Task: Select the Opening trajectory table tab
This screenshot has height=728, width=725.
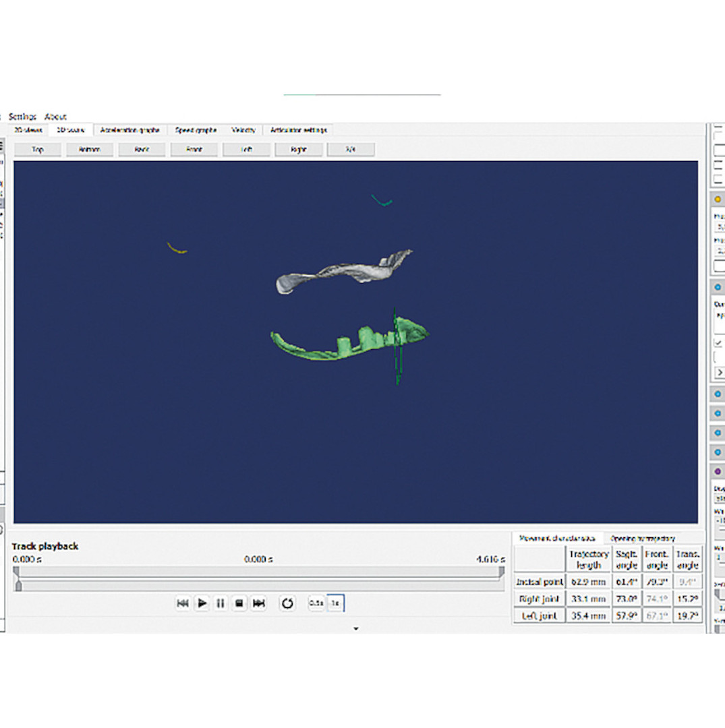Action: point(644,537)
